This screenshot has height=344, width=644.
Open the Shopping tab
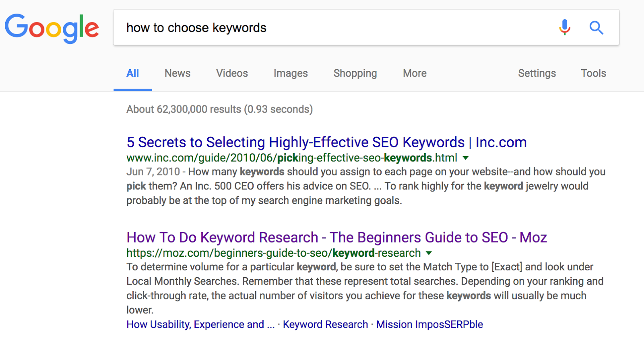coord(355,73)
